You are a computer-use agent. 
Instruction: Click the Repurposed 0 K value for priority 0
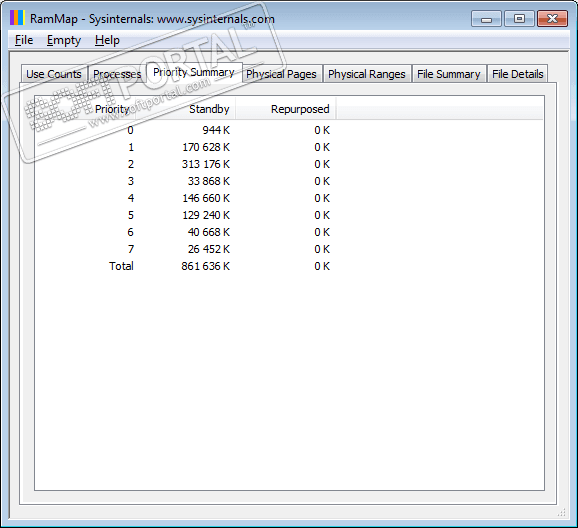pos(322,130)
